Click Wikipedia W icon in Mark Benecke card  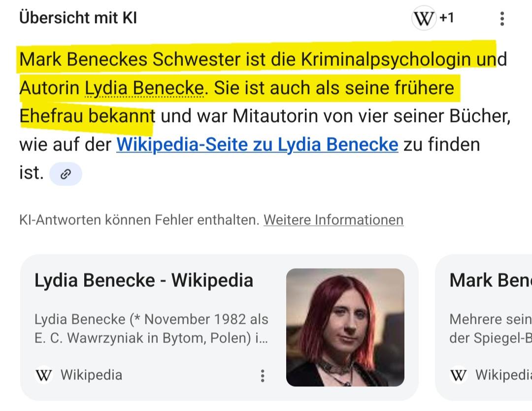459,375
